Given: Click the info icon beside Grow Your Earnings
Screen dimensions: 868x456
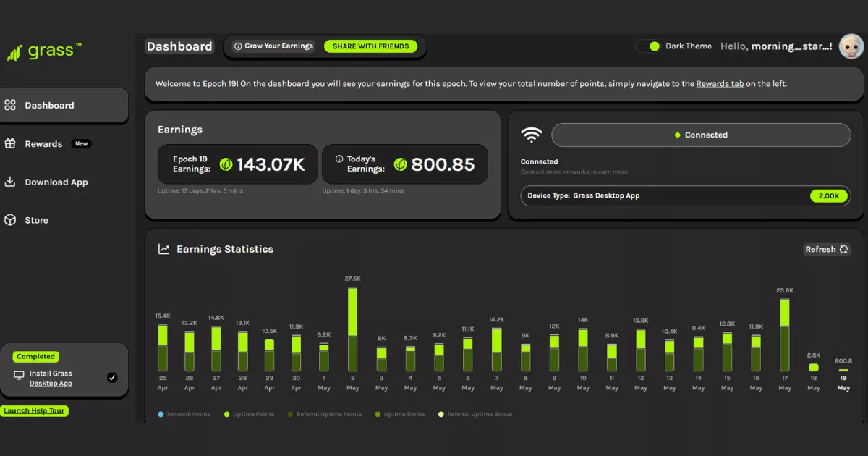Looking at the screenshot, I should click(237, 46).
